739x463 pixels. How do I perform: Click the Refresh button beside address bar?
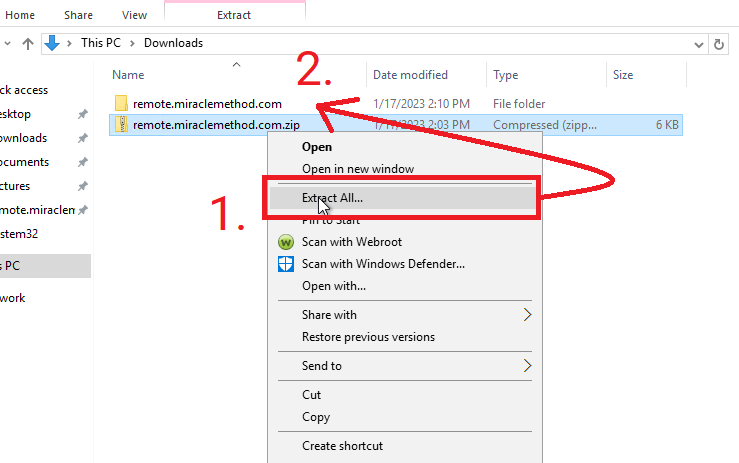coord(719,44)
